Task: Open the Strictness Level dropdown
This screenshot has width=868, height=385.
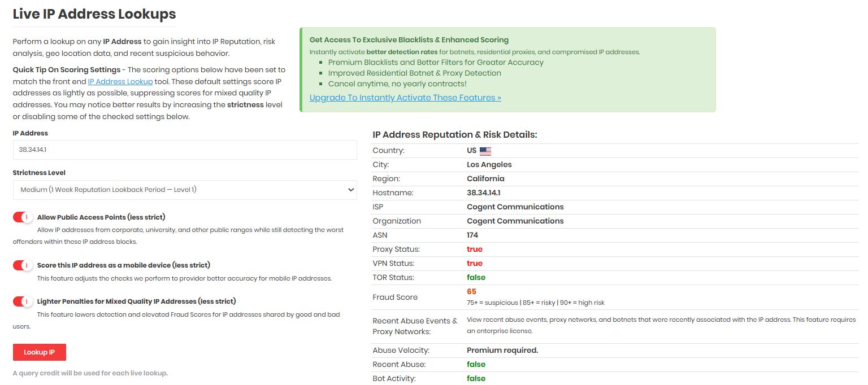Action: pos(185,190)
